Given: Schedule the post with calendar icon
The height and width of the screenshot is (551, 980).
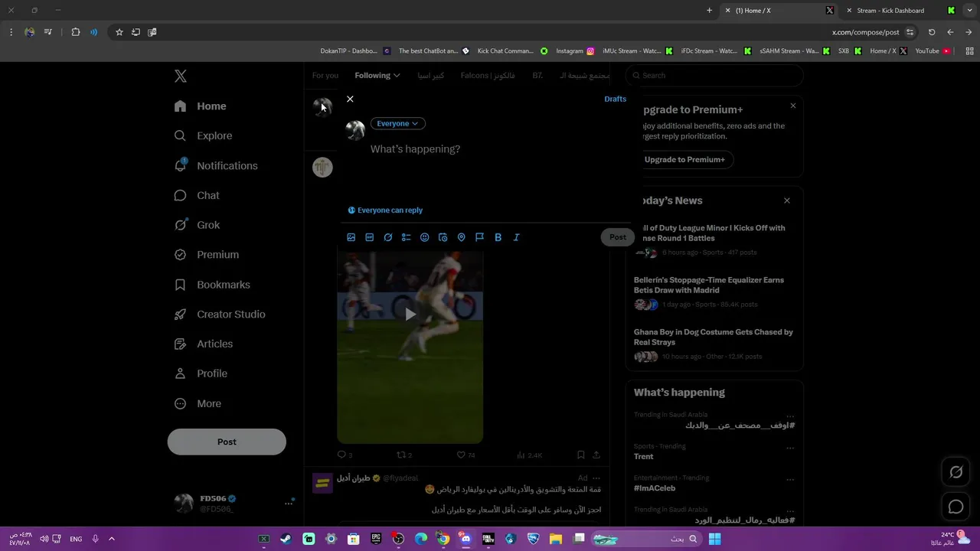Looking at the screenshot, I should click(443, 237).
